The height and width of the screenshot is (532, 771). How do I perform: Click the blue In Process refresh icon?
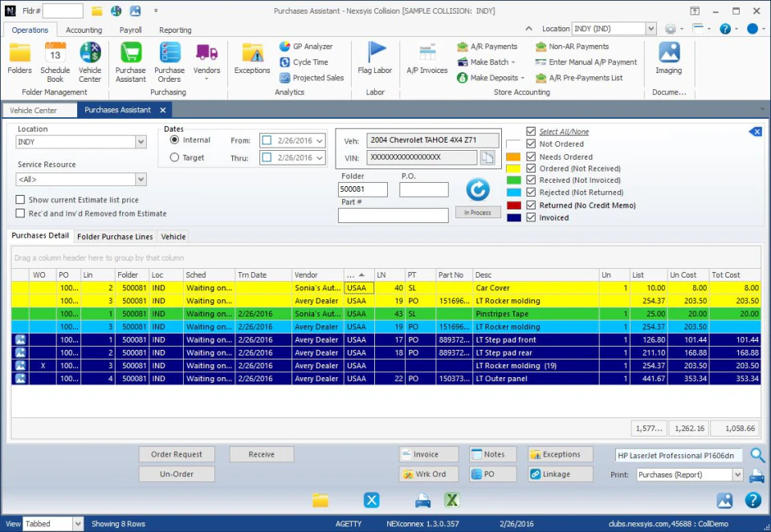[478, 190]
